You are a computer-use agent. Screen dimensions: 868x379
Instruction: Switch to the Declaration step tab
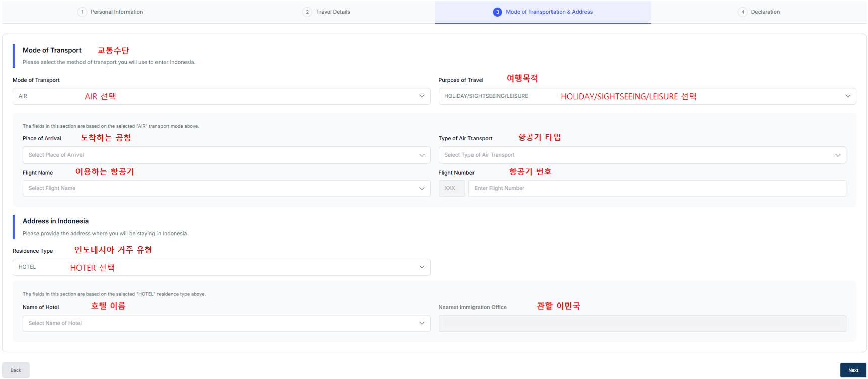coord(759,12)
